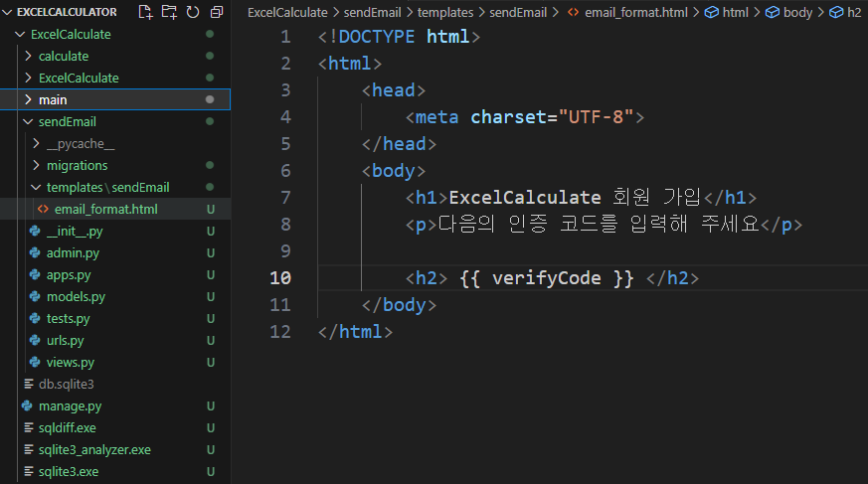
Task: Expand the main folder
Action: click(28, 99)
